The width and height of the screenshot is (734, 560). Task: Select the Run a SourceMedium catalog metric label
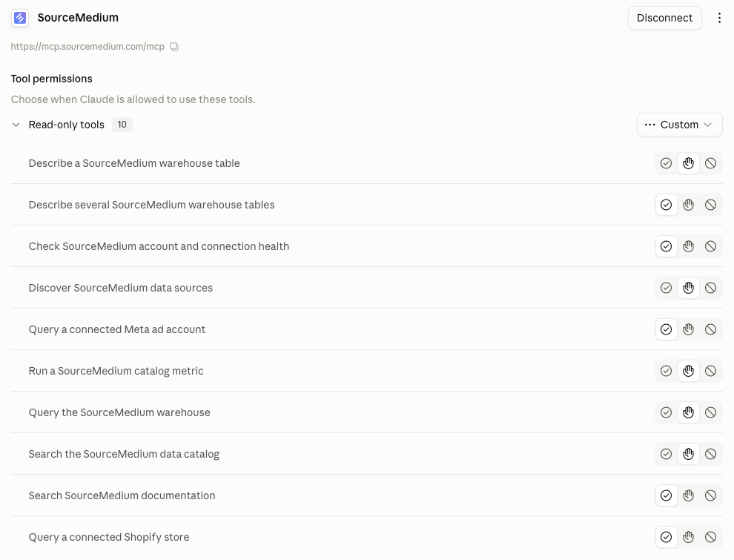coord(116,372)
